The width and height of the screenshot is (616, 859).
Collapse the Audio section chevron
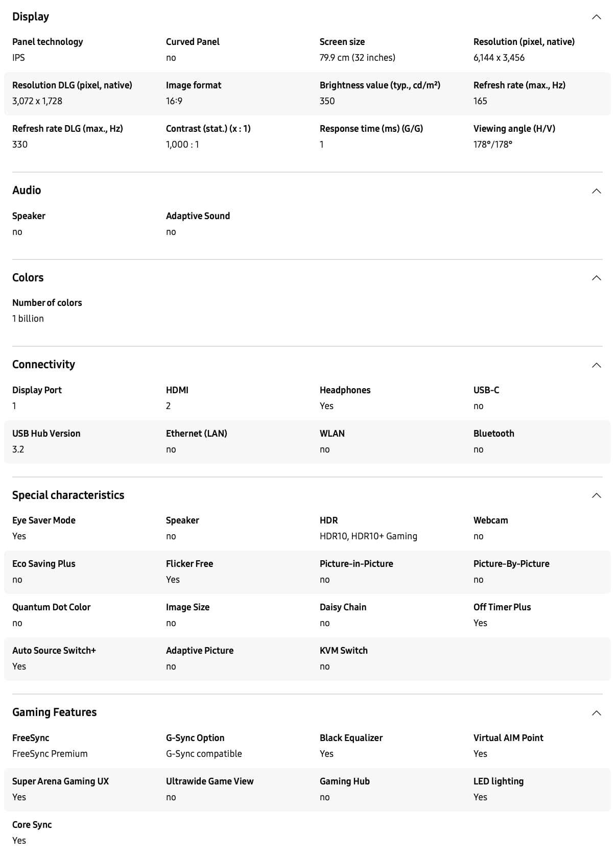pyautogui.click(x=596, y=191)
